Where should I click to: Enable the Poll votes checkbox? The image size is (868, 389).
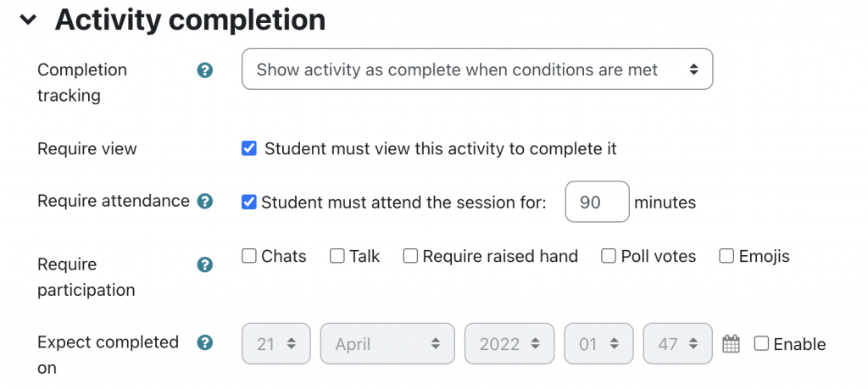(x=609, y=256)
